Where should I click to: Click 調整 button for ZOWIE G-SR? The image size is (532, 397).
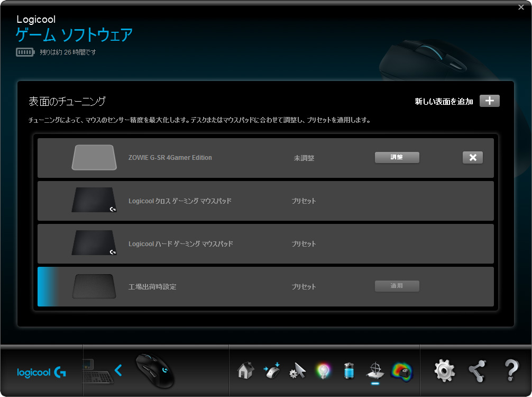(x=397, y=157)
